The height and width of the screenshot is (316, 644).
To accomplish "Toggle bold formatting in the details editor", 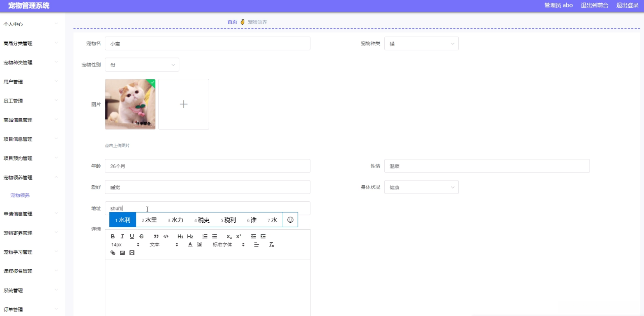I will pyautogui.click(x=113, y=236).
